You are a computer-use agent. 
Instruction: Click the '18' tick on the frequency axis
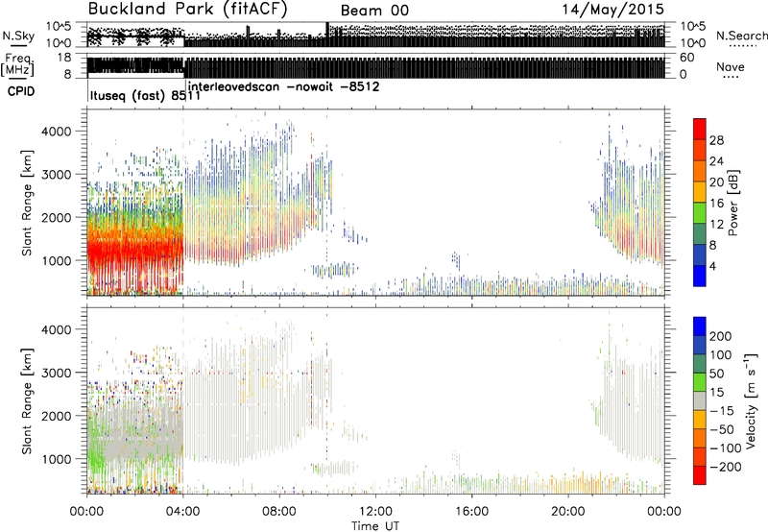point(65,58)
